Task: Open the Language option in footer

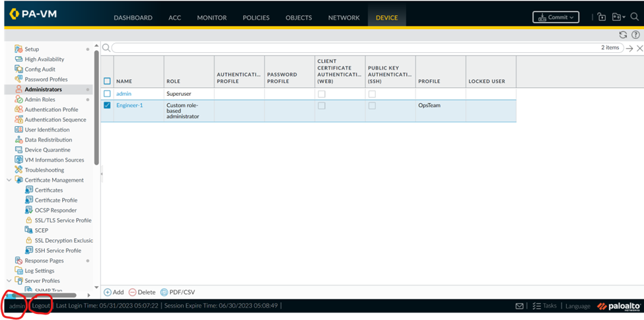Action: tap(578, 306)
